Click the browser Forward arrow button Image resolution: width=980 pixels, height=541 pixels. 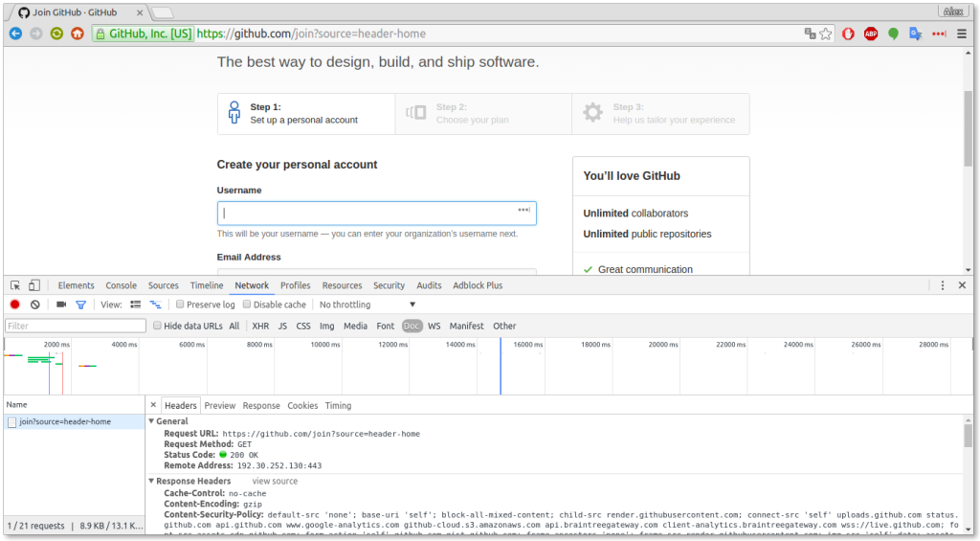(x=36, y=34)
